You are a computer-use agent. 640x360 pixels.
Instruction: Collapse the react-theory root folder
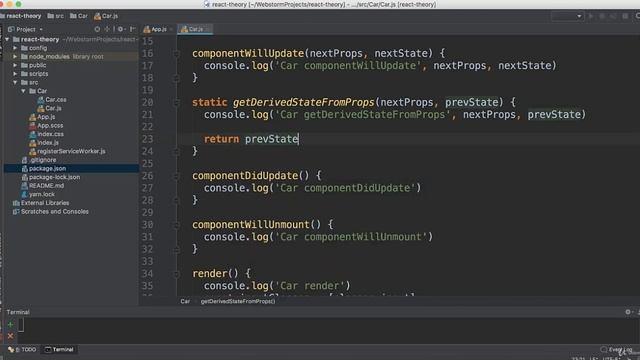coord(7,39)
